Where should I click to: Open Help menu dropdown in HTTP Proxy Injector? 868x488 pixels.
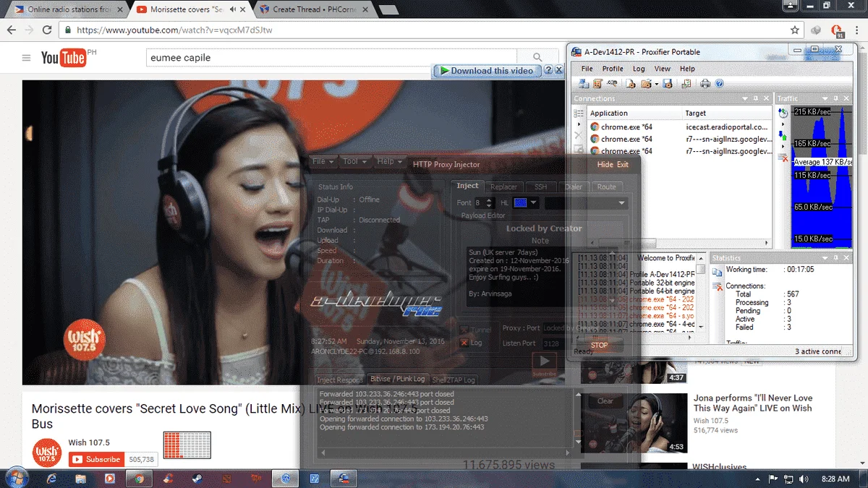coord(389,162)
